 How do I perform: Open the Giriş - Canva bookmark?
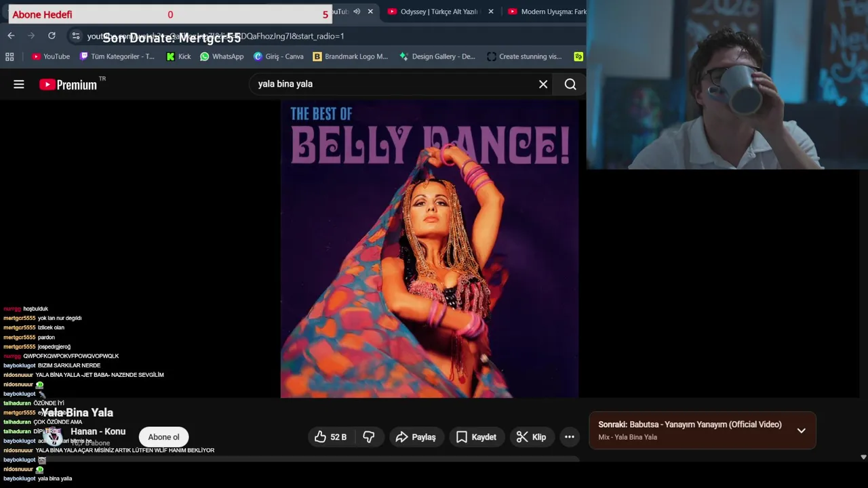coord(278,56)
